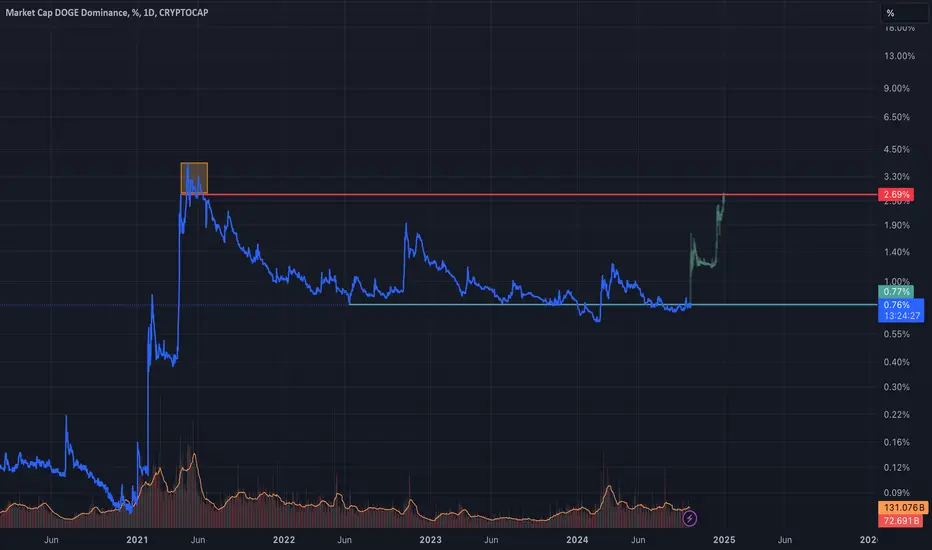Click the 0.40% price axis label
This screenshot has height=550, width=932.
896,362
